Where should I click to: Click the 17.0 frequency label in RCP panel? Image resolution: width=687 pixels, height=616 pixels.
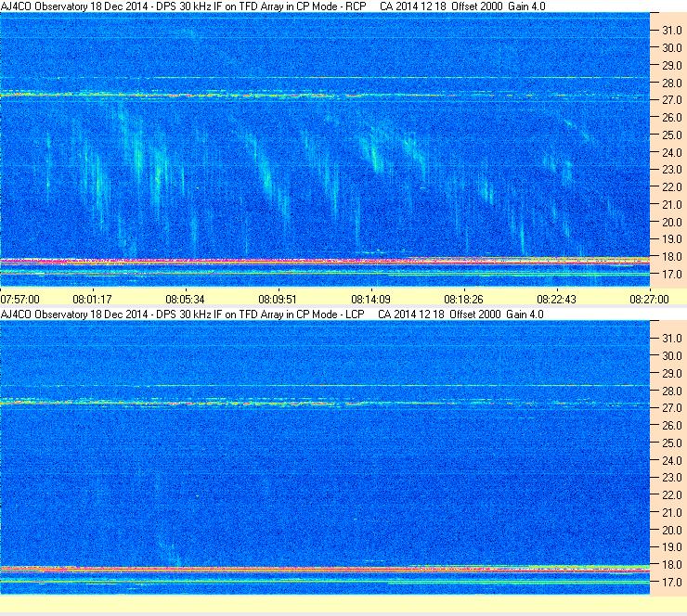[x=672, y=275]
